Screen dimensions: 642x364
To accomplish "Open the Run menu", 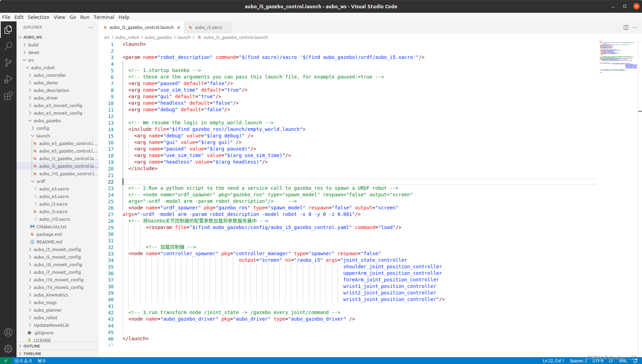I will tap(85, 17).
